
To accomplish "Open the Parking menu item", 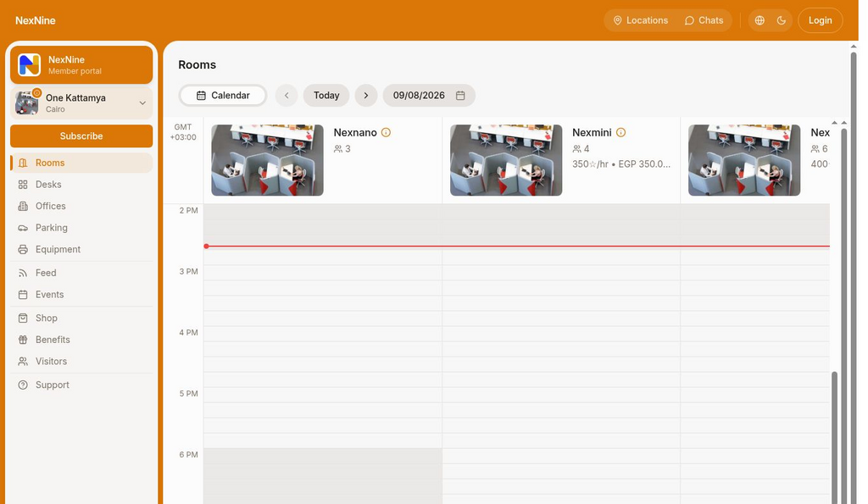I will 81,227.
